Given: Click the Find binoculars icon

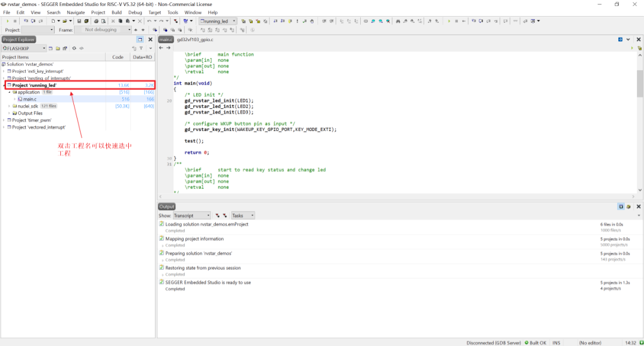Looking at the screenshot, I should [398, 21].
